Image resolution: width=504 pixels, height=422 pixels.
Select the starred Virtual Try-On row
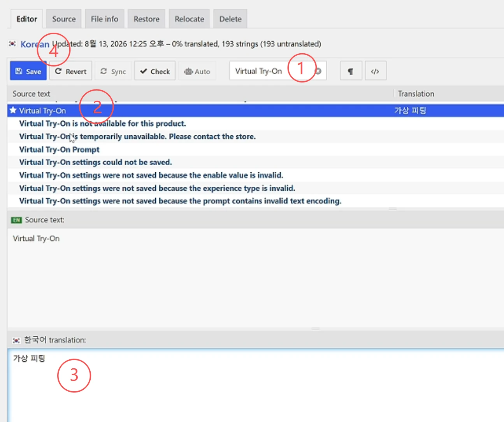(256, 110)
